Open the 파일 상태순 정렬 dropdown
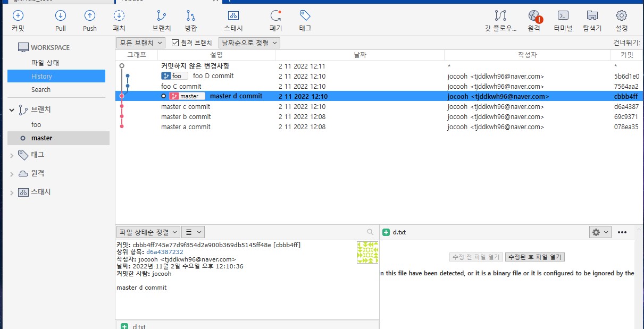 (147, 232)
